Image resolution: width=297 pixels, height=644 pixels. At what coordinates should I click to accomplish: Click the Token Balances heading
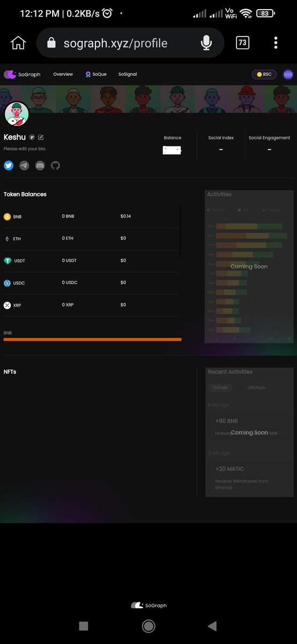pyautogui.click(x=25, y=194)
